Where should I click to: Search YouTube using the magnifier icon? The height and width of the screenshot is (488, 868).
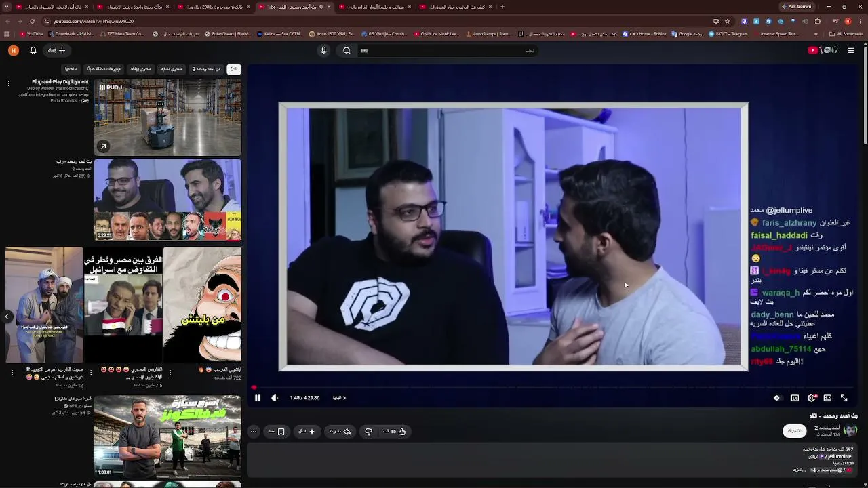(x=347, y=50)
